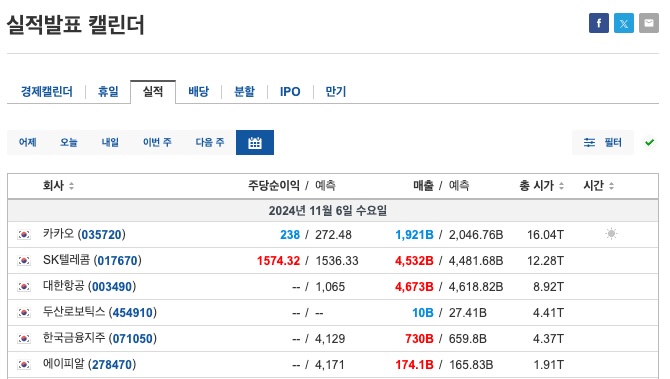Click the date header 2024년 11월 6일 수요일
This screenshot has width=670, height=379.
(328, 211)
